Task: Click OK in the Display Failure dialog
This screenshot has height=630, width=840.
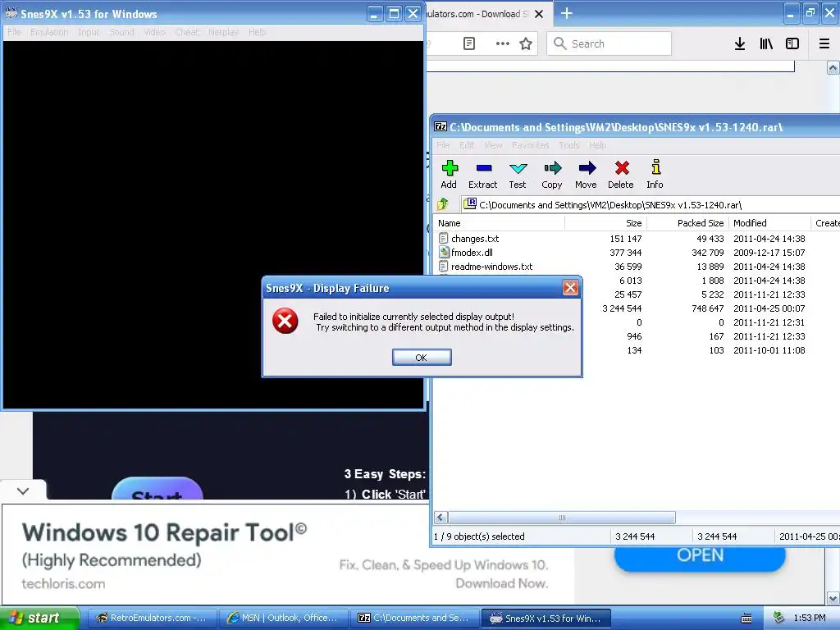Action: (422, 358)
